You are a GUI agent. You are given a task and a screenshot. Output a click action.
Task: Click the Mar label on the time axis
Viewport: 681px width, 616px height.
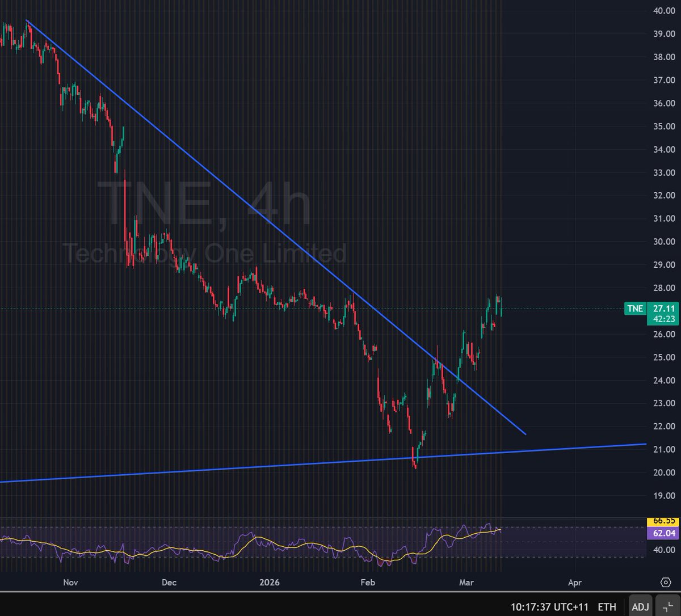pyautogui.click(x=465, y=583)
